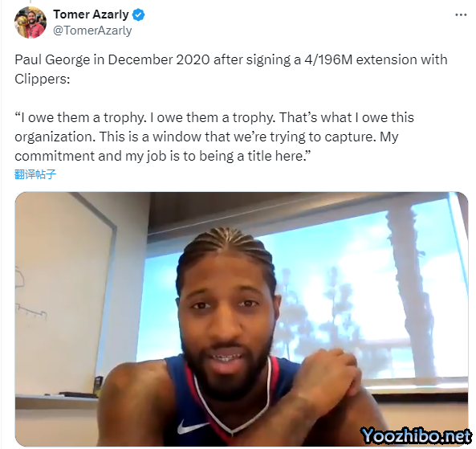Viewport: 476px width, 449px height.
Task: Play the Paul George video
Action: [242, 319]
